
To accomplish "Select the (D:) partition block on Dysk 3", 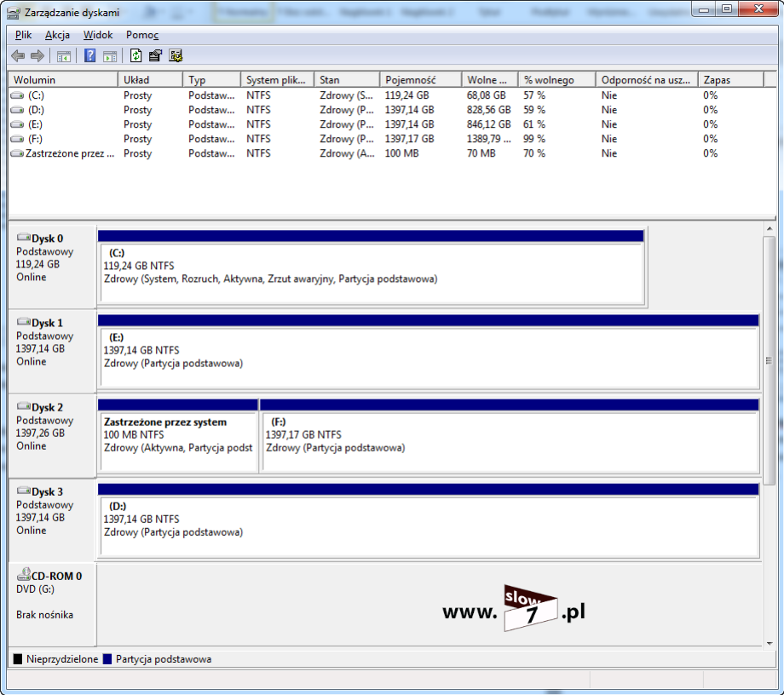I will (x=429, y=520).
